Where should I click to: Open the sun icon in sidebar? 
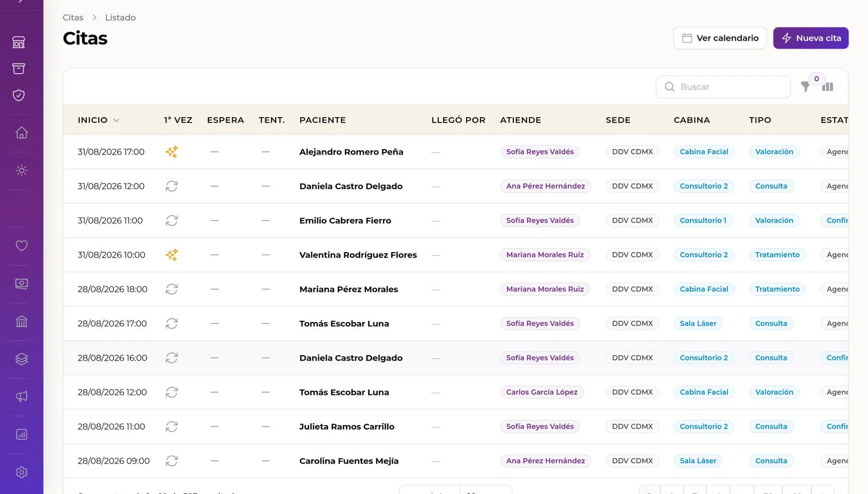[22, 171]
